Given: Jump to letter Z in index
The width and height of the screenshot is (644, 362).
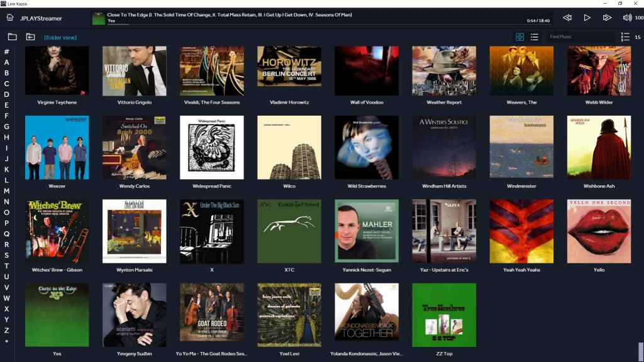Looking at the screenshot, I should click(x=6, y=331).
